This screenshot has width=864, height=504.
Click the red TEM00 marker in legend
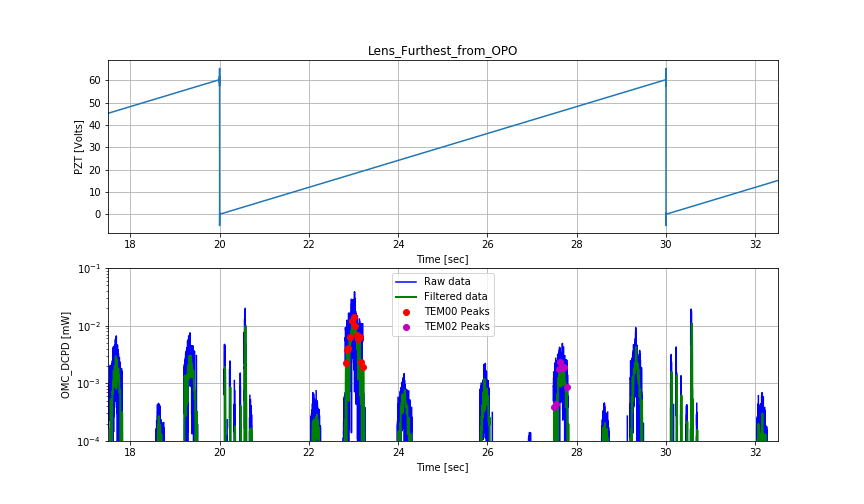click(x=407, y=312)
